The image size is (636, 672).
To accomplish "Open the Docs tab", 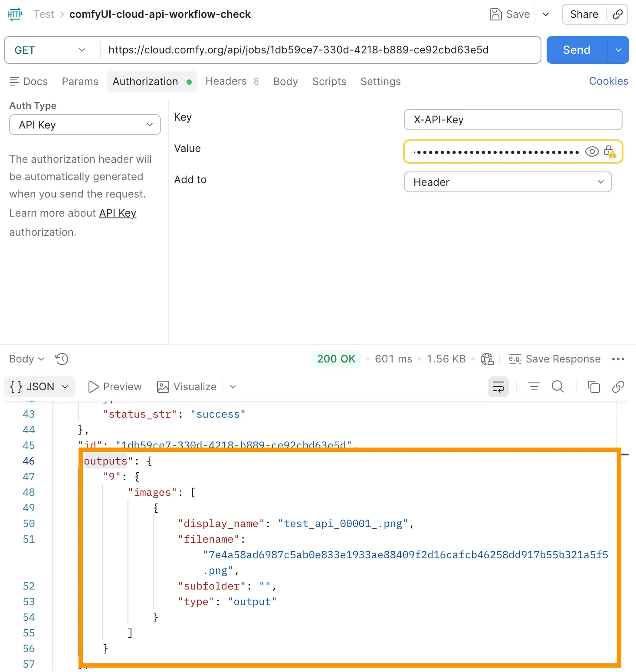I will 29,81.
